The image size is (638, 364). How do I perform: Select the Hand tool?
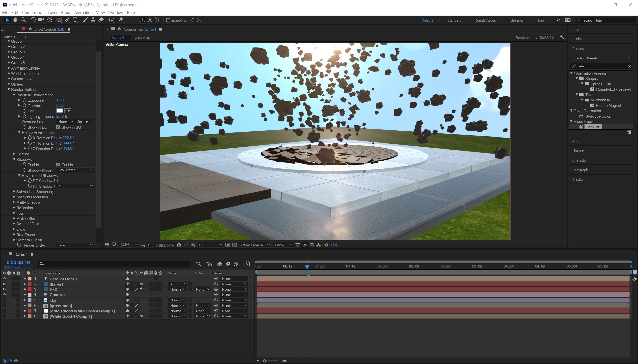coord(15,20)
